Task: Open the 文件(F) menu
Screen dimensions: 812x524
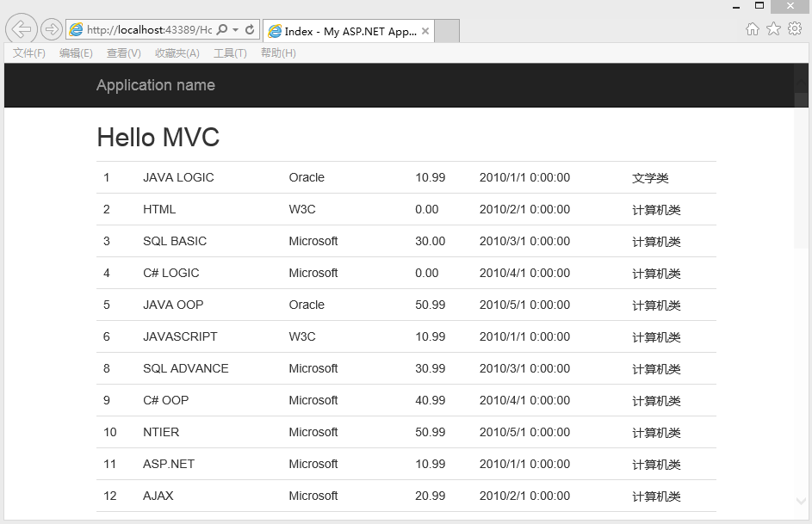Action: click(x=29, y=53)
